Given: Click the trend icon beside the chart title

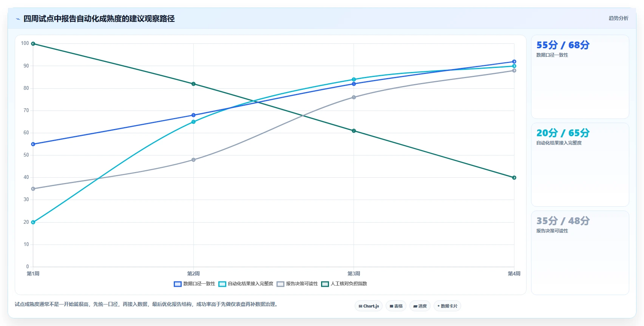Looking at the screenshot, I should [18, 19].
